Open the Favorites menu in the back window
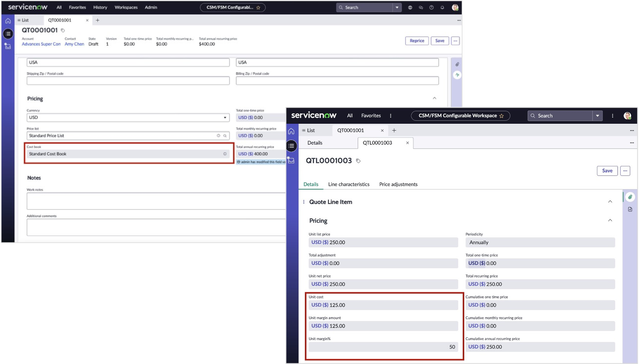The width and height of the screenshot is (639, 364). [x=77, y=8]
